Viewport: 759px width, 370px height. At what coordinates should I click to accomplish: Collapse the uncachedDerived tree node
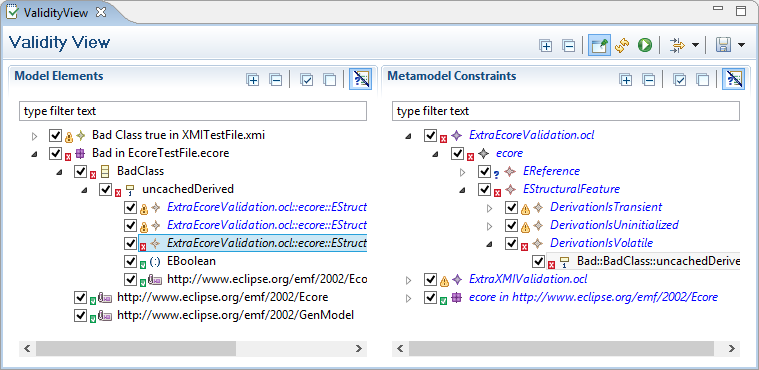84,190
